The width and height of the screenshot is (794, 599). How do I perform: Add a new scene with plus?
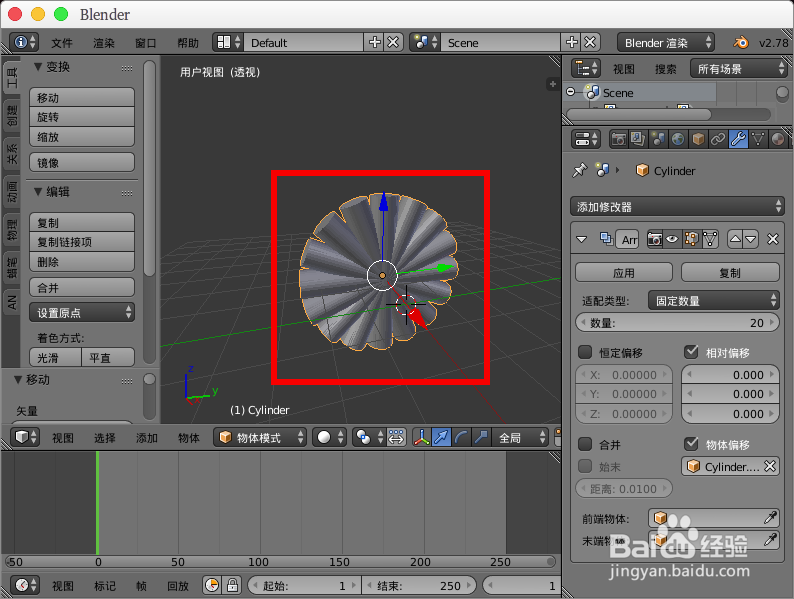click(x=572, y=42)
